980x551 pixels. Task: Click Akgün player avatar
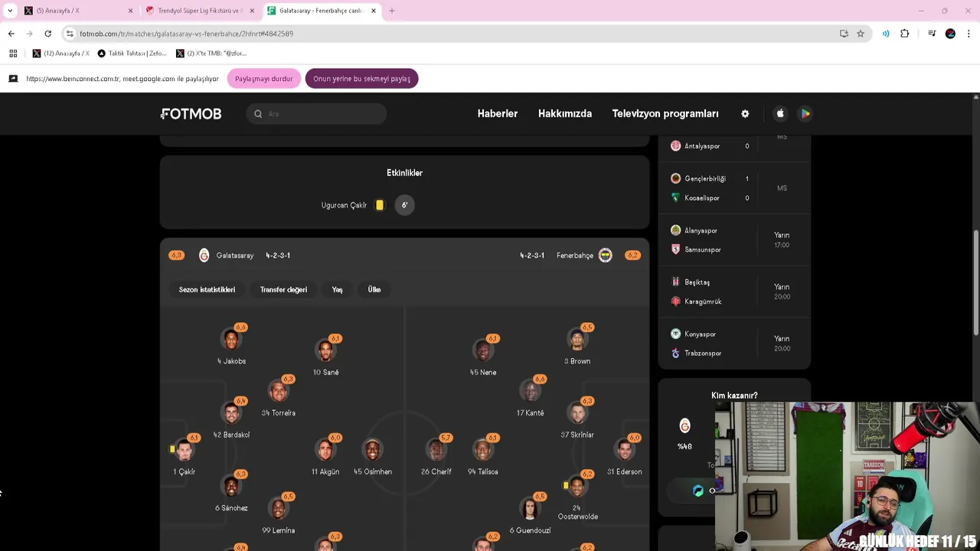(x=325, y=450)
